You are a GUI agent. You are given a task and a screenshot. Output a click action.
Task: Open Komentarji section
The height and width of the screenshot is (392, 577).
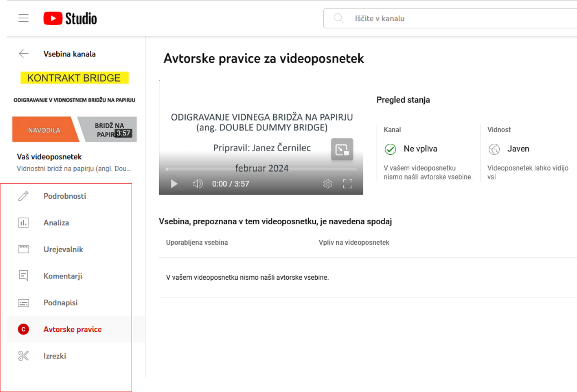pos(63,276)
